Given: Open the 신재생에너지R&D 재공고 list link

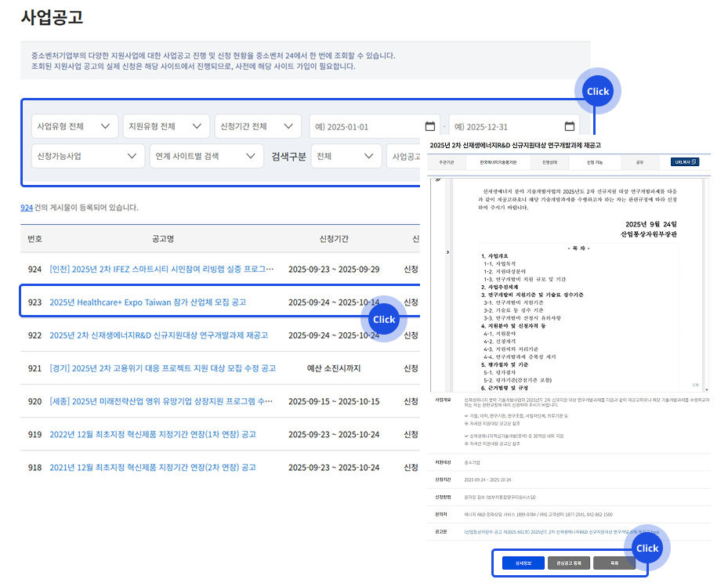Looking at the screenshot, I should (158, 335).
